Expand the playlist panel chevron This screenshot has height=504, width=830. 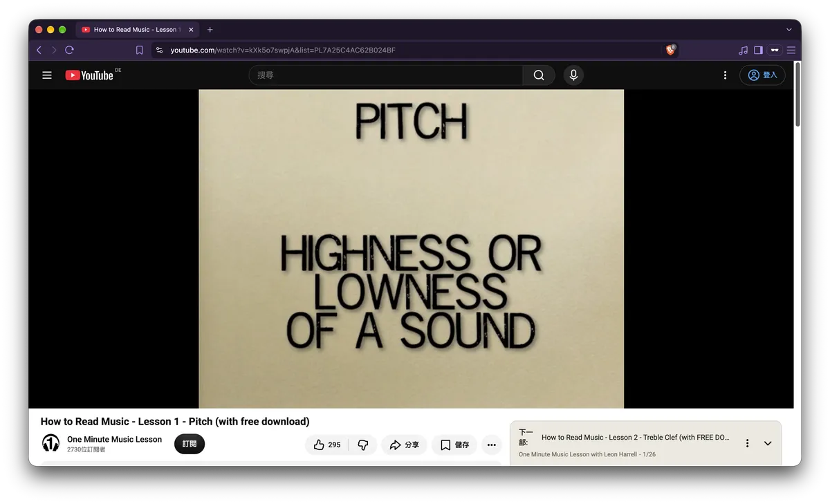point(768,443)
